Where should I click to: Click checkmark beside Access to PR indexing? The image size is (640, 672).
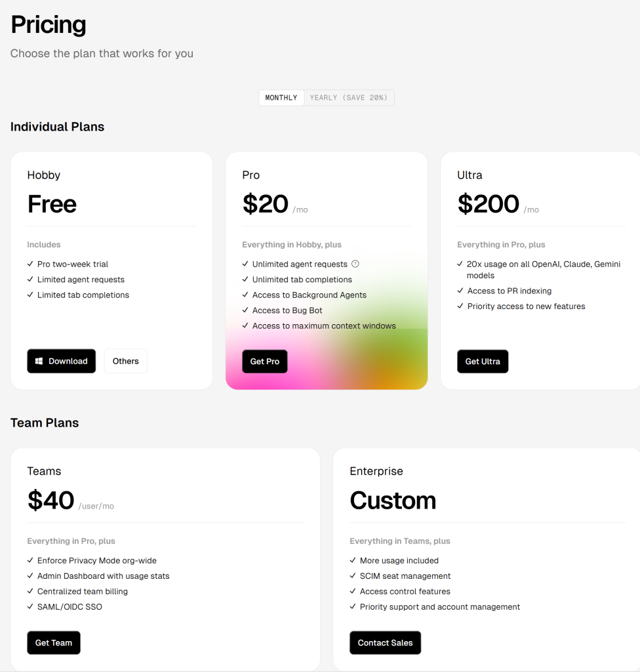[461, 291]
